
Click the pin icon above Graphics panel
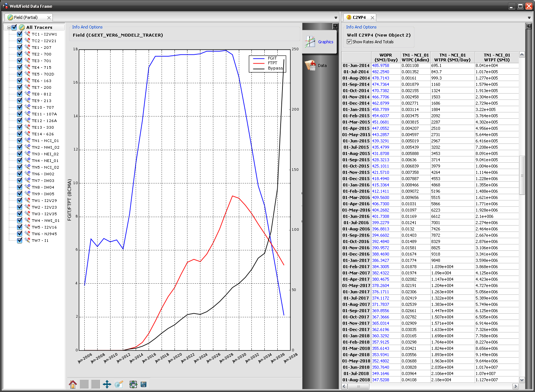click(335, 26)
